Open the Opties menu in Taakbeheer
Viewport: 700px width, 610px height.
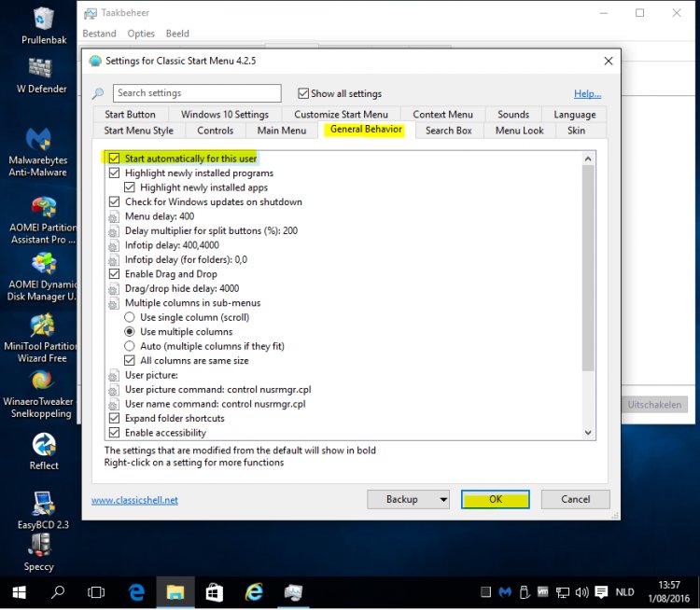tap(141, 34)
